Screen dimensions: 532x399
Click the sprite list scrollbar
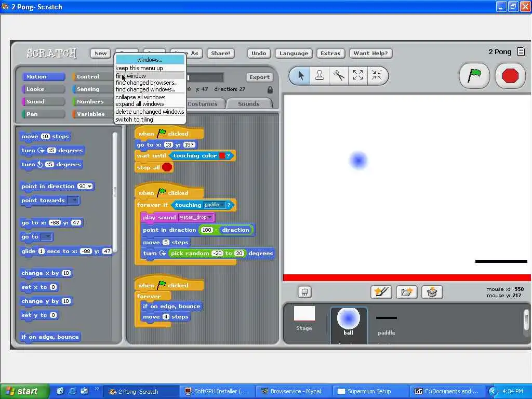pos(526,320)
